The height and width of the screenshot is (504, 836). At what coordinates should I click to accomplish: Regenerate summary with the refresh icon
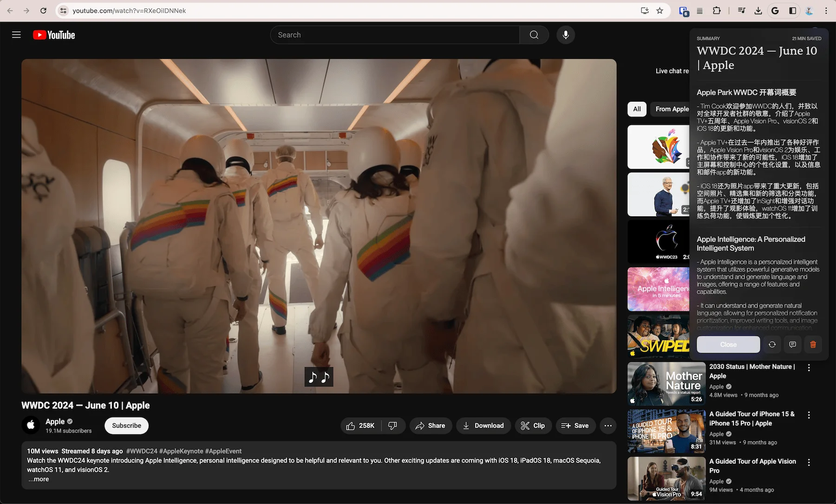click(x=772, y=344)
